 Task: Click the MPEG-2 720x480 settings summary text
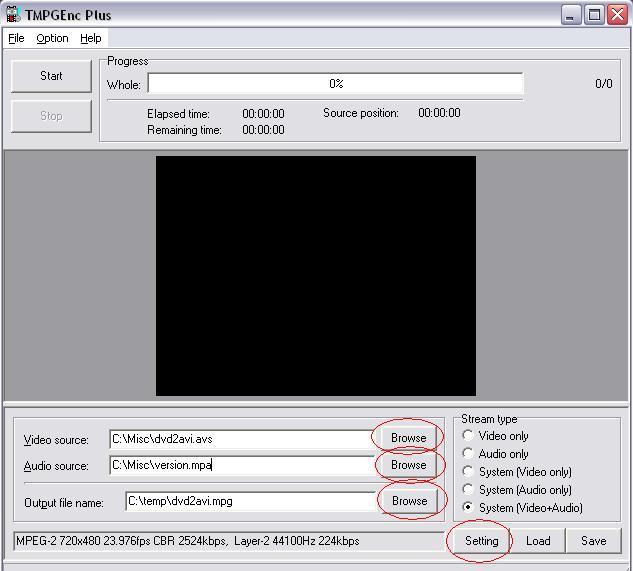[x=188, y=541]
